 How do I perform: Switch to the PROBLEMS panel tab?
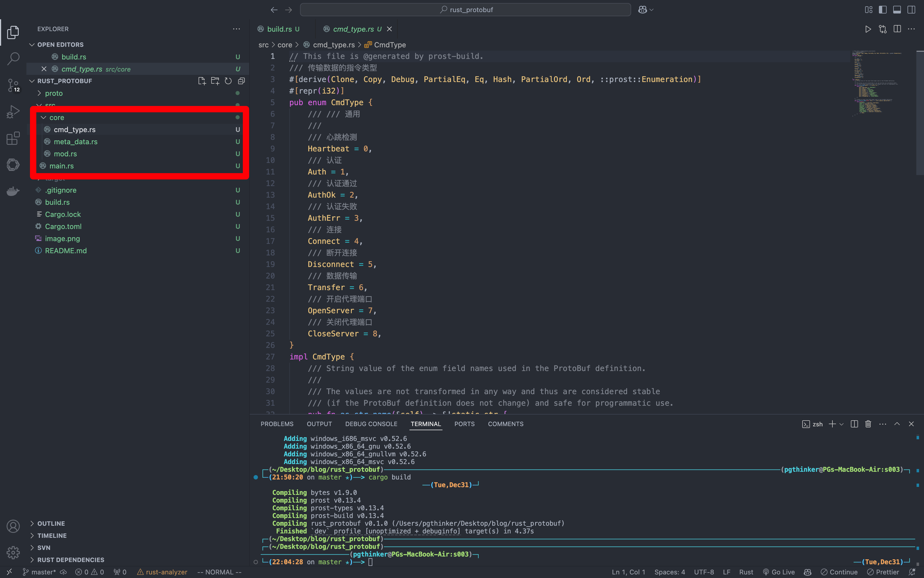coord(277,424)
